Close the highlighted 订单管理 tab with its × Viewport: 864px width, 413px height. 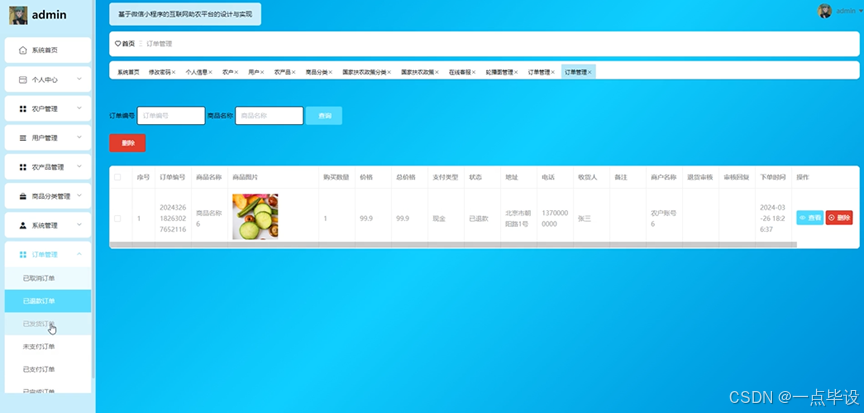tap(590, 72)
